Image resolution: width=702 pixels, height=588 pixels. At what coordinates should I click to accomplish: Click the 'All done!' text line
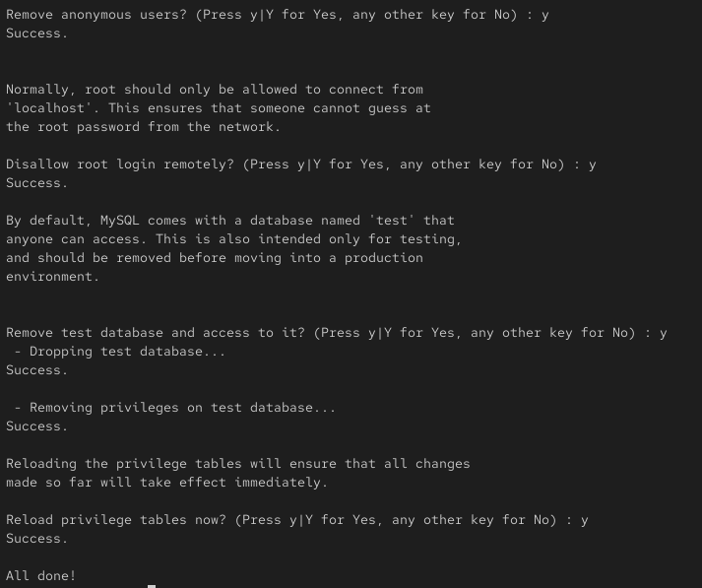[40, 575]
